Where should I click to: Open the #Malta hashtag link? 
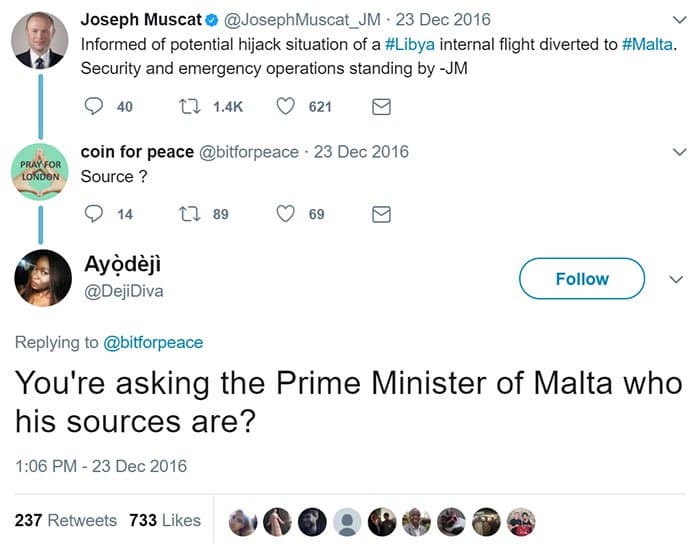pos(642,45)
